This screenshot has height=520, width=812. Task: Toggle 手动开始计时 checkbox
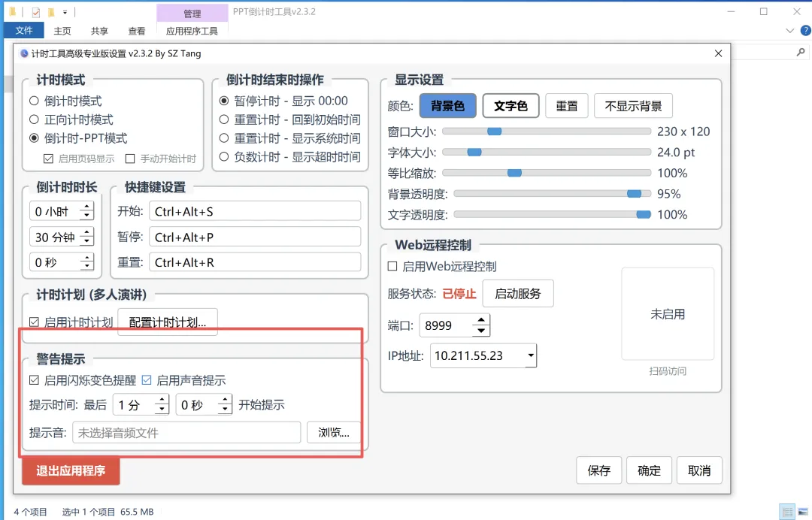tap(130, 159)
